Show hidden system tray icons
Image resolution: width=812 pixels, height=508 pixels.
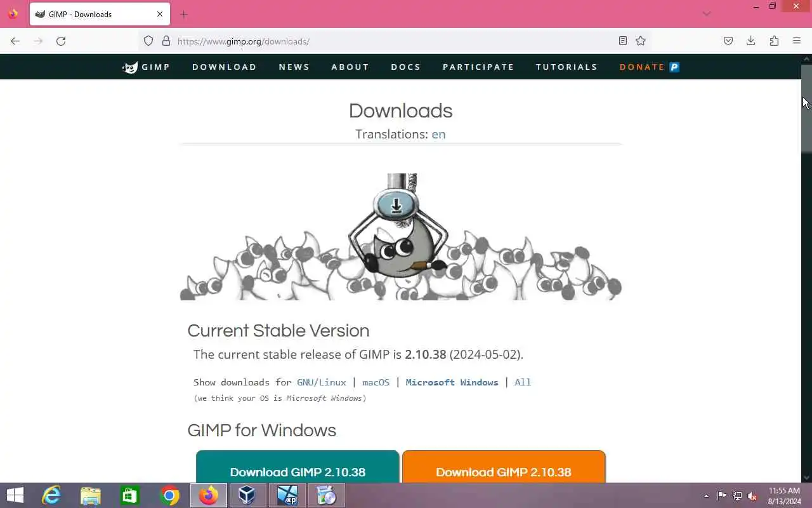(x=707, y=496)
